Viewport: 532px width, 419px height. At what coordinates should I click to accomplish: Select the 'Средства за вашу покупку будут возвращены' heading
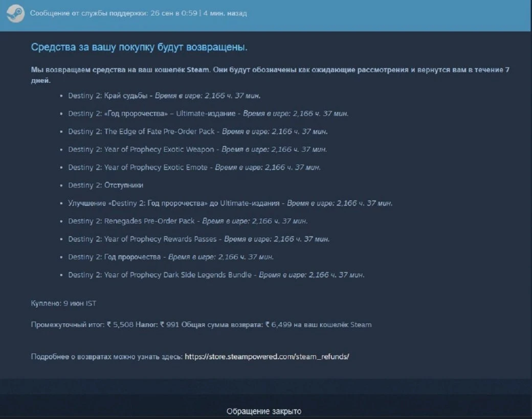click(x=139, y=48)
